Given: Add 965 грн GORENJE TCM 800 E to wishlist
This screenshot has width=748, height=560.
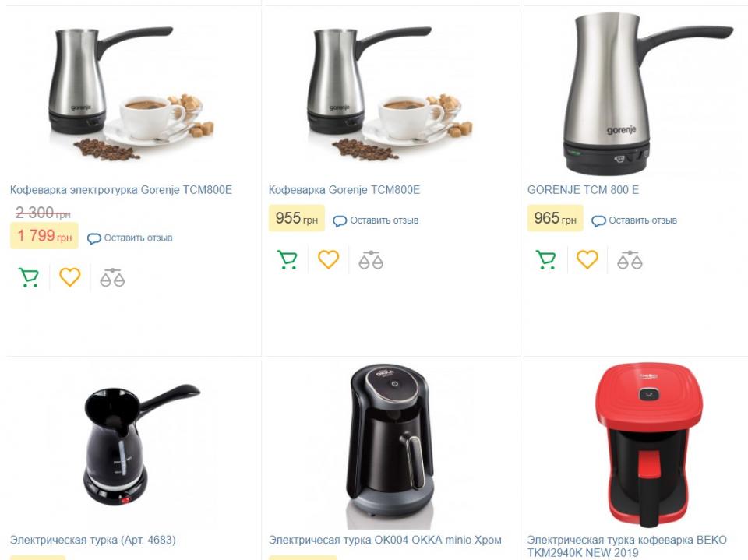Looking at the screenshot, I should tap(587, 260).
